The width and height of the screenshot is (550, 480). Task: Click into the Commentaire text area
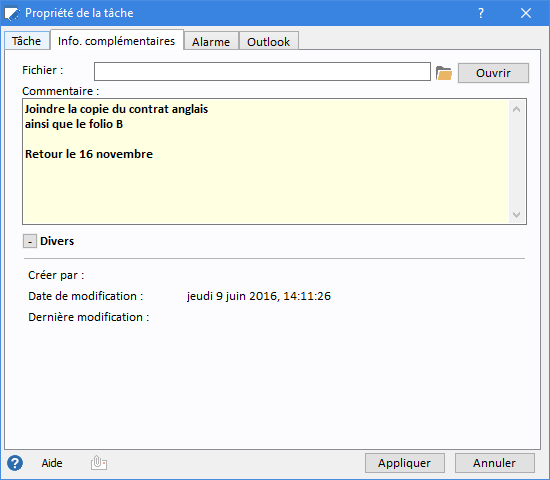(x=266, y=161)
